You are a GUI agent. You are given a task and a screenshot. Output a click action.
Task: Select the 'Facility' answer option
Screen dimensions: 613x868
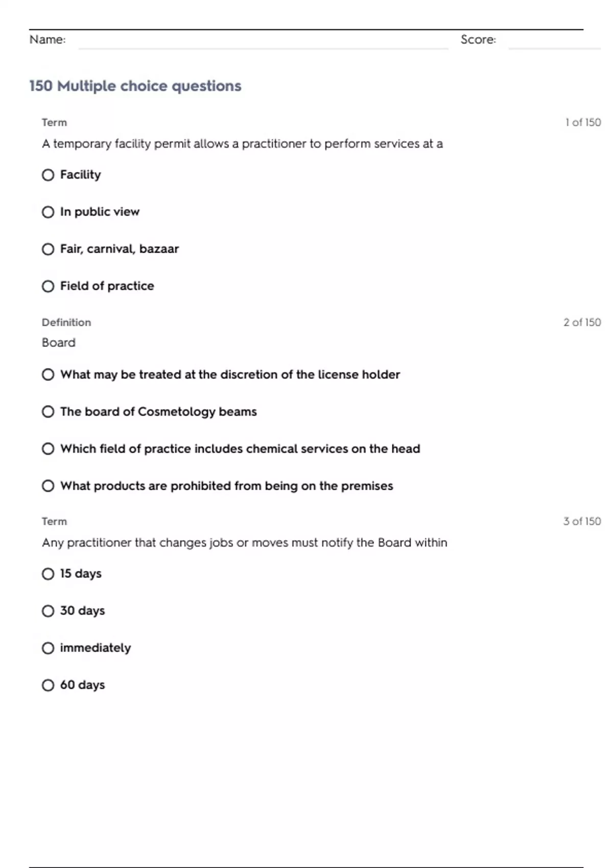(48, 175)
